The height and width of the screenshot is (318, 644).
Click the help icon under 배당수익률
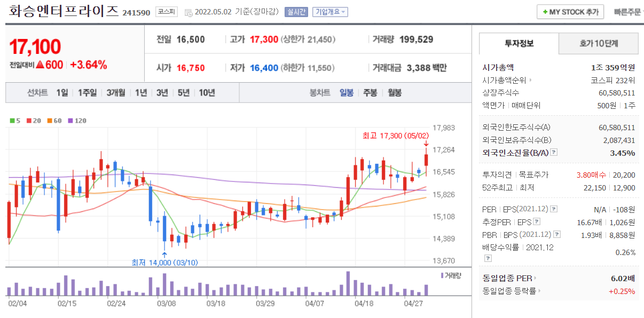click(488, 258)
